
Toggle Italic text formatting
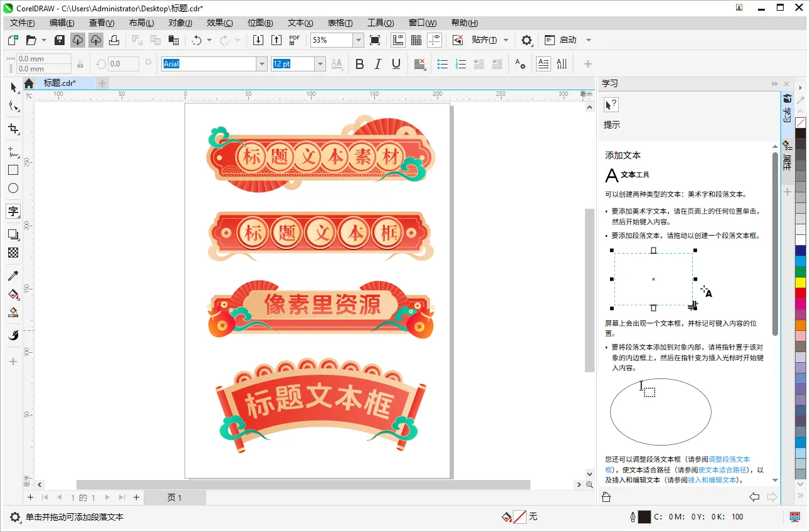[377, 64]
